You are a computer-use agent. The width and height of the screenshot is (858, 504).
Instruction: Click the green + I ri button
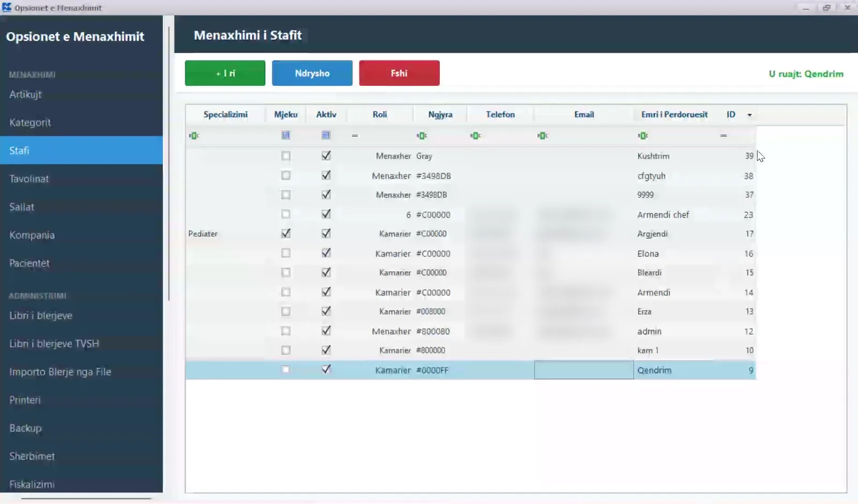[x=225, y=73]
